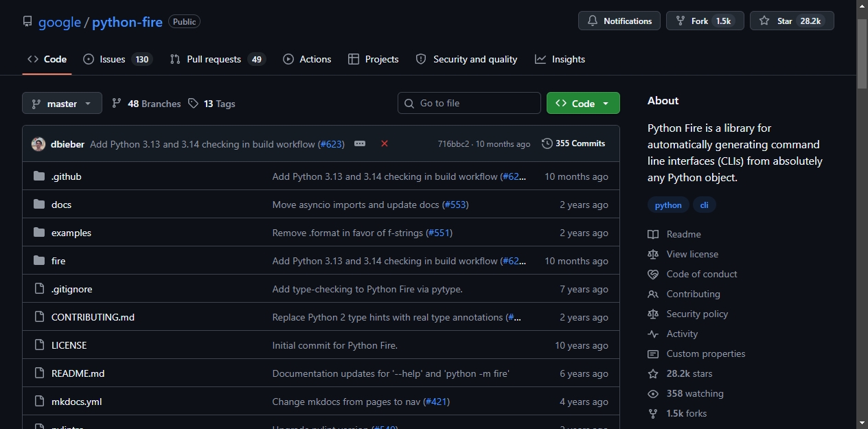Open the Issues tab
This screenshot has width=868, height=429.
117,59
